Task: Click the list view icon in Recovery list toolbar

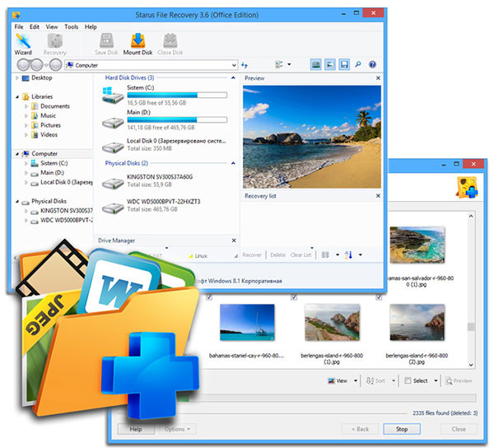Action: [x=325, y=254]
